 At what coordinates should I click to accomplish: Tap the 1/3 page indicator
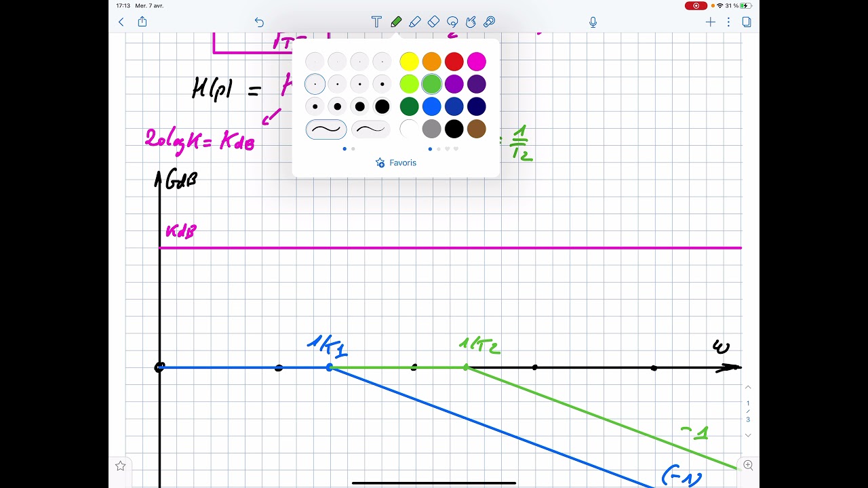click(x=748, y=411)
